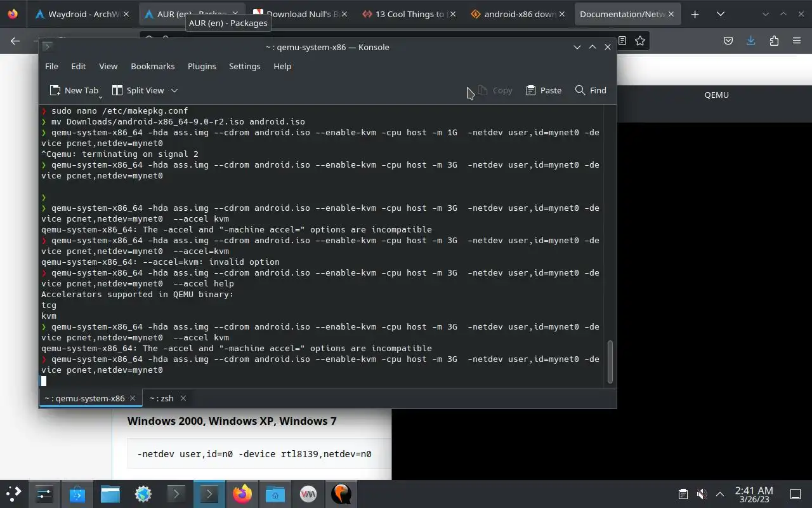Open the clock showing 2:41 AM
This screenshot has height=508, width=812.
(x=754, y=494)
